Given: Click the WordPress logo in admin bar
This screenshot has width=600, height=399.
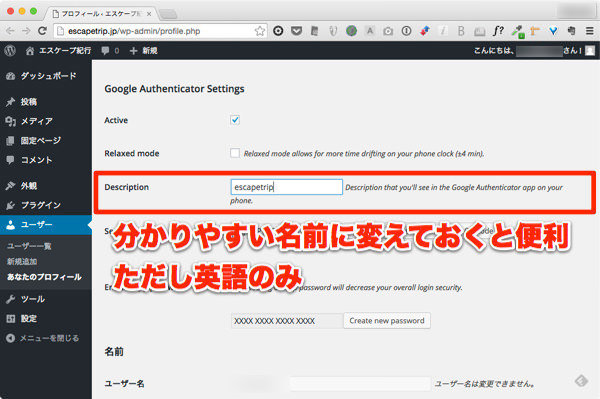Looking at the screenshot, I should pyautogui.click(x=10, y=50).
